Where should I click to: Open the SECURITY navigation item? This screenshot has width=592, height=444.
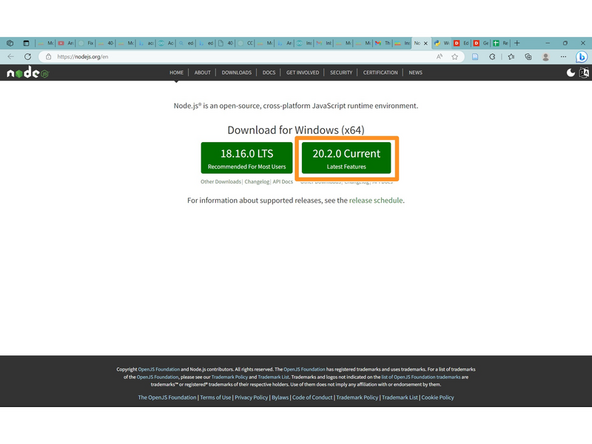(x=341, y=72)
